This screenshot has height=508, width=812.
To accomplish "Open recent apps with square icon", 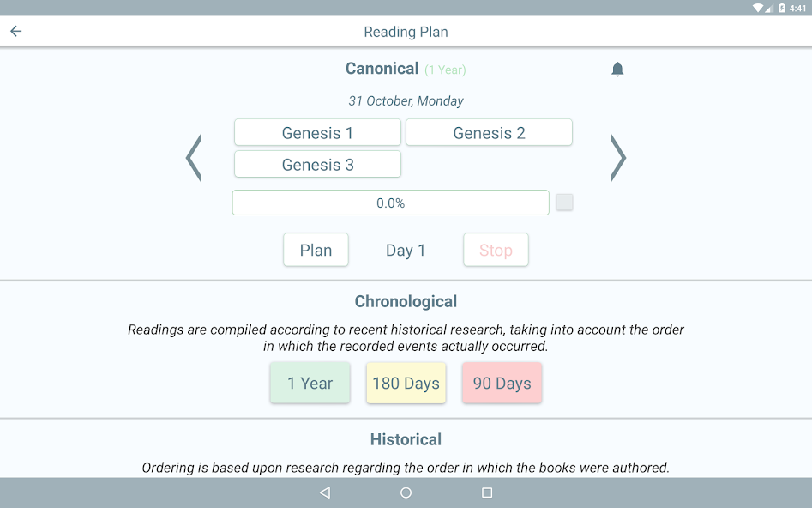I will pyautogui.click(x=487, y=493).
